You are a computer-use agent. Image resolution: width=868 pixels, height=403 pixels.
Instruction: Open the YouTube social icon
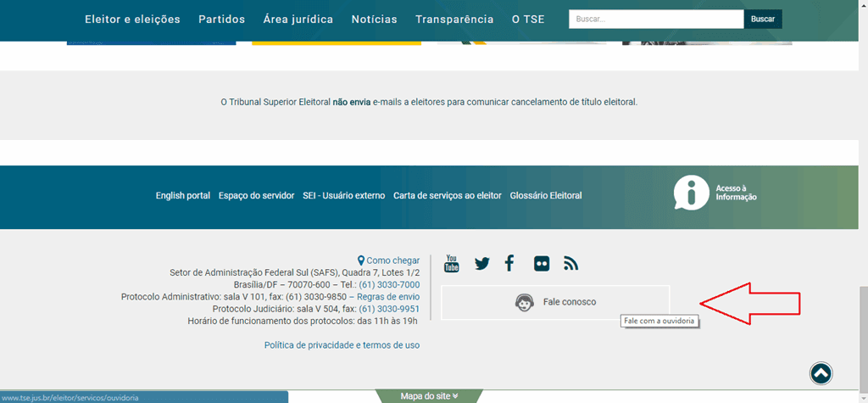pyautogui.click(x=452, y=263)
